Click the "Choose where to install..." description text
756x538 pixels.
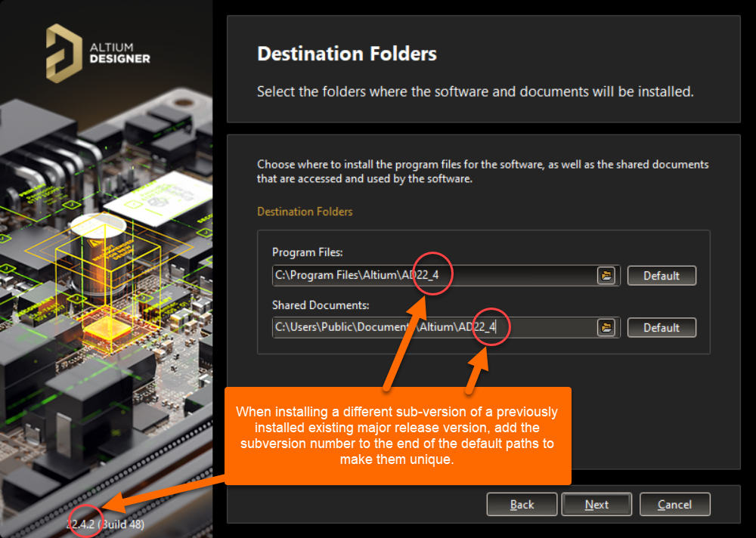pos(482,171)
